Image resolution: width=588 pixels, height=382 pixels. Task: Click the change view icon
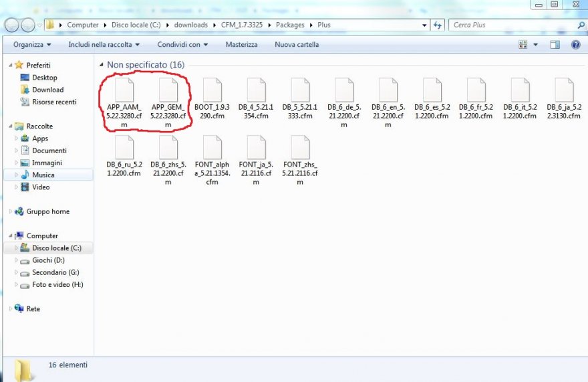click(523, 45)
